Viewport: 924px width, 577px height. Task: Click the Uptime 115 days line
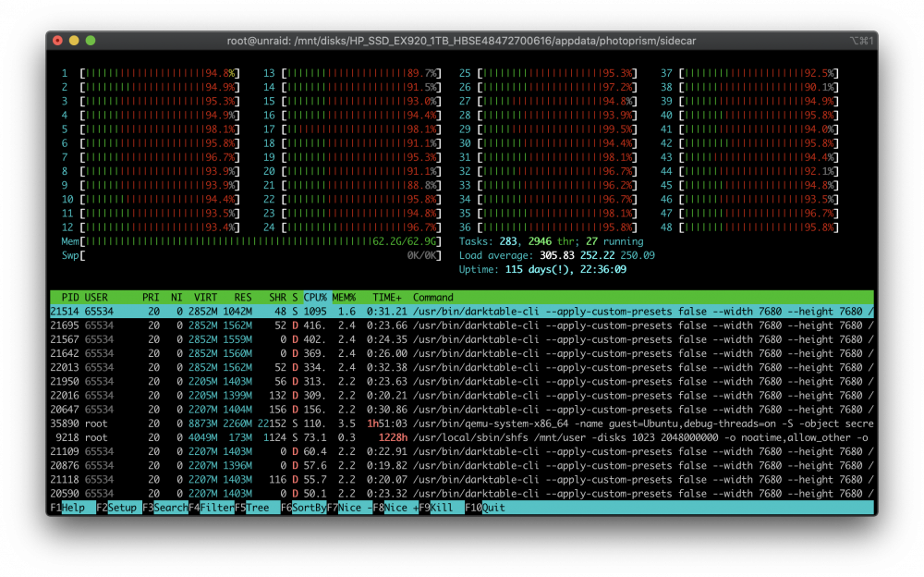point(542,270)
